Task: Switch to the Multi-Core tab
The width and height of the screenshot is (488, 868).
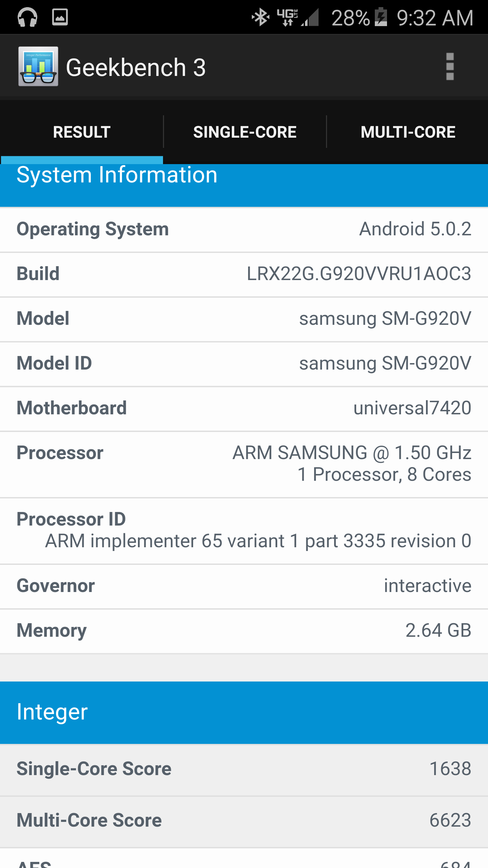Action: (x=408, y=132)
